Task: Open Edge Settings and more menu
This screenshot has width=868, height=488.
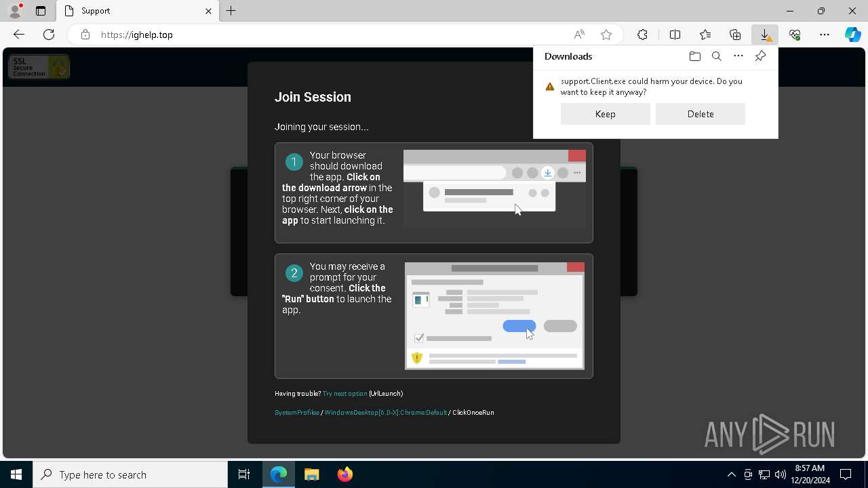Action: tap(825, 35)
